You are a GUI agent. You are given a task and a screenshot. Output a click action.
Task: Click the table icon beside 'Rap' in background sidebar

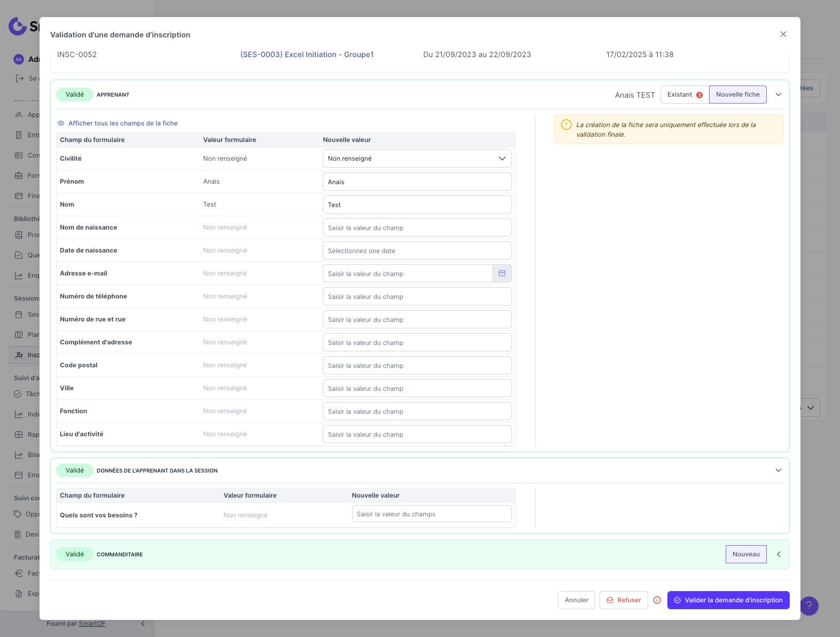coord(19,435)
